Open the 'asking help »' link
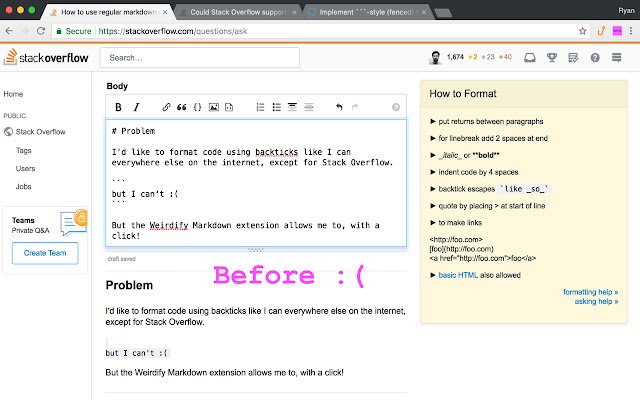Screen dimensions: 640x400 tap(596, 301)
